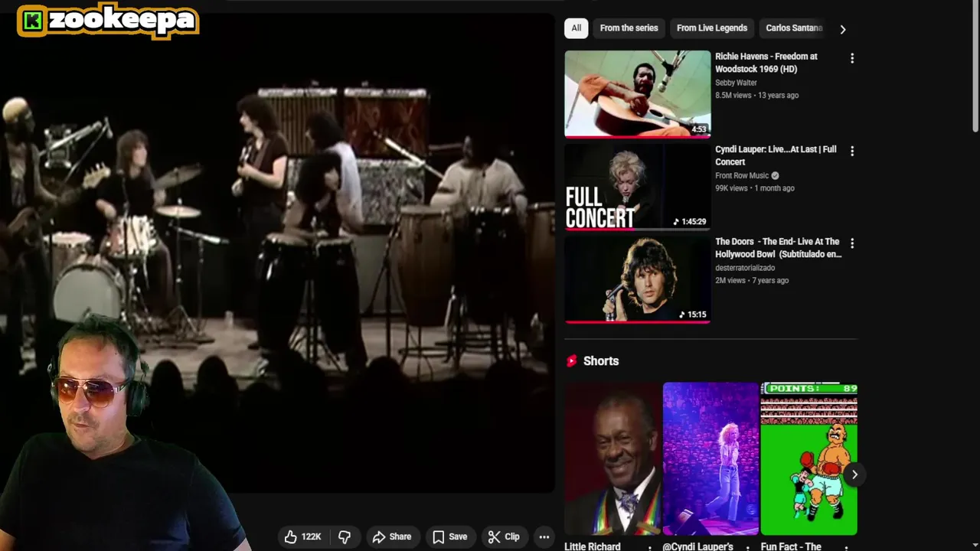Click the 4:53 duration badge
980x551 pixels.
(x=699, y=129)
